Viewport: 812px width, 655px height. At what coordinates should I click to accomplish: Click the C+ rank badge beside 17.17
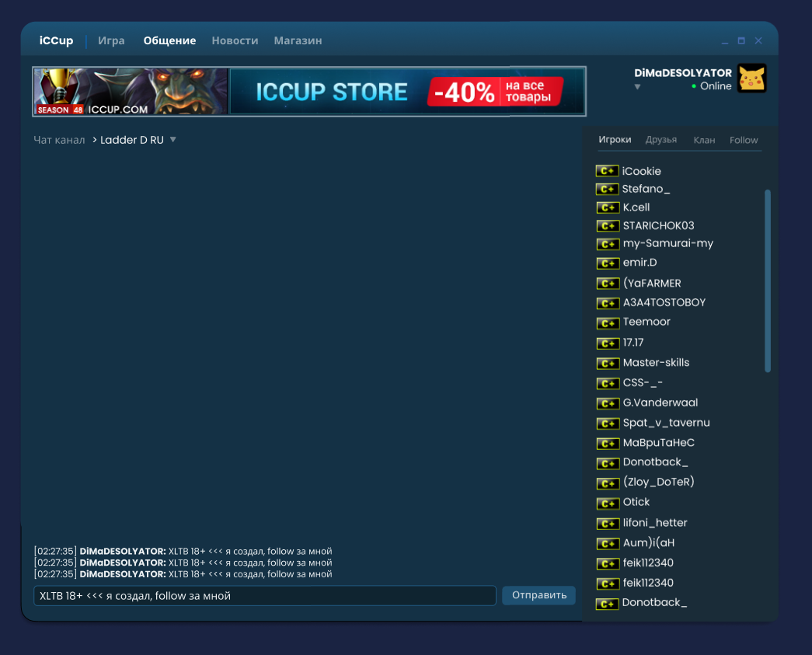(608, 343)
